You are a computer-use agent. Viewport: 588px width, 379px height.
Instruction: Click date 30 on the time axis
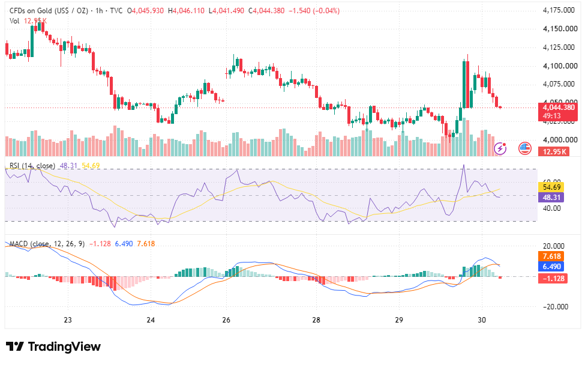(481, 320)
